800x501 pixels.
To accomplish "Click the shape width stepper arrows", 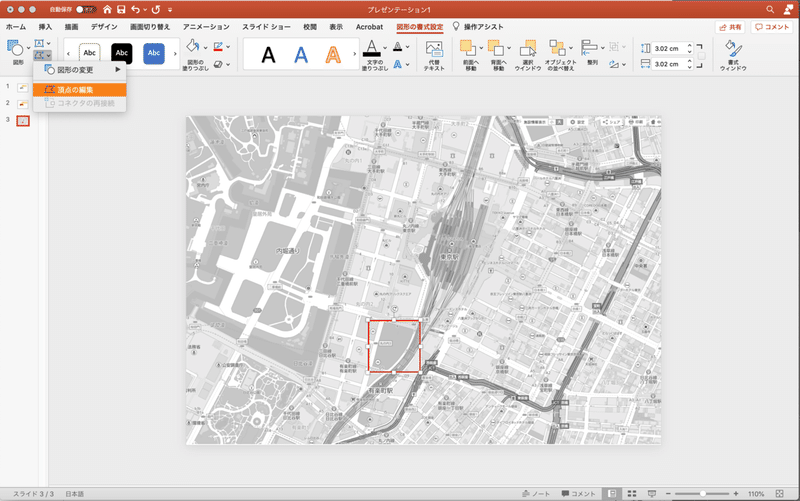I will click(690, 64).
